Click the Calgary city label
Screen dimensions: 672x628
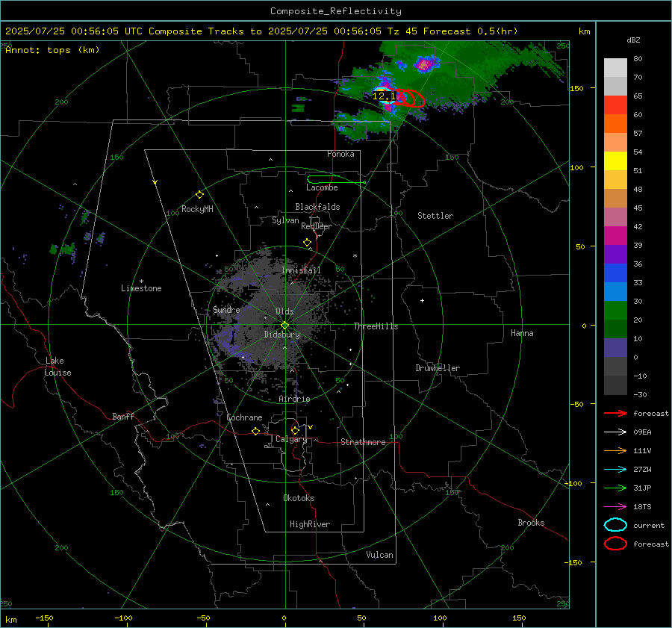tap(291, 439)
